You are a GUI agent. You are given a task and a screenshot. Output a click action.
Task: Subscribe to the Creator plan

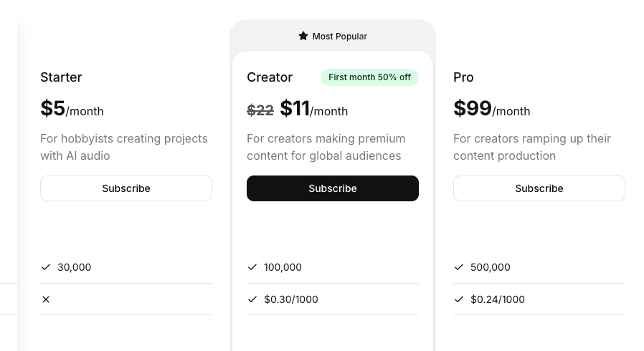(x=333, y=188)
